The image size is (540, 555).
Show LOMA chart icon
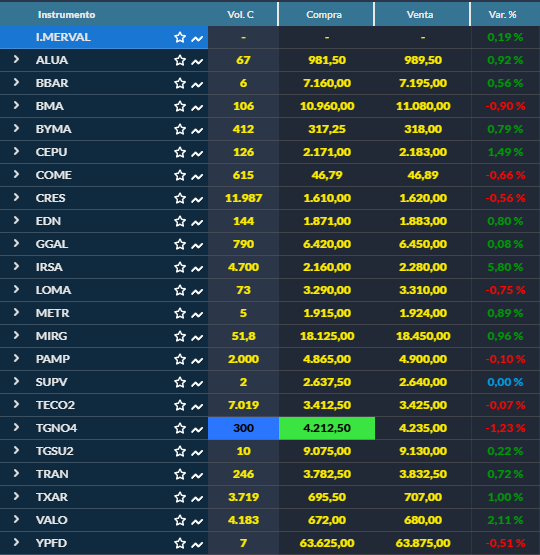coord(197,291)
